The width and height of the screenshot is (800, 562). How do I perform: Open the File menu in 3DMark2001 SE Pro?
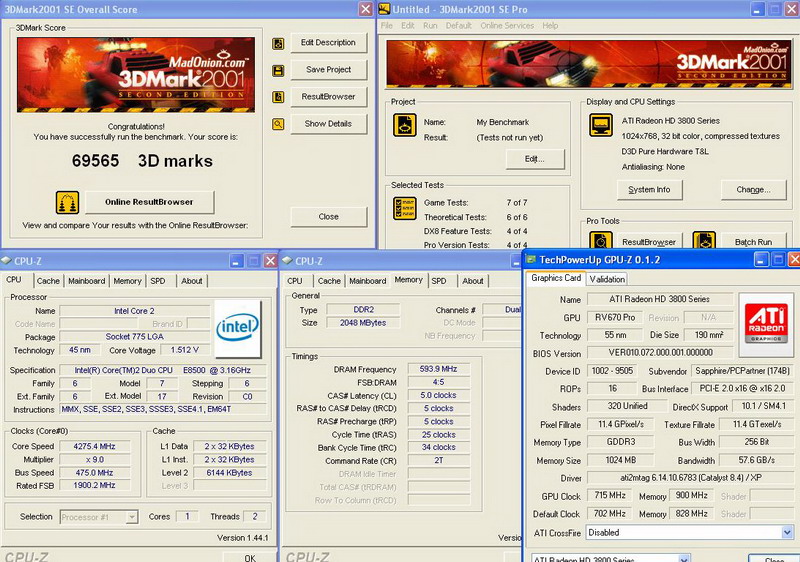pos(387,25)
